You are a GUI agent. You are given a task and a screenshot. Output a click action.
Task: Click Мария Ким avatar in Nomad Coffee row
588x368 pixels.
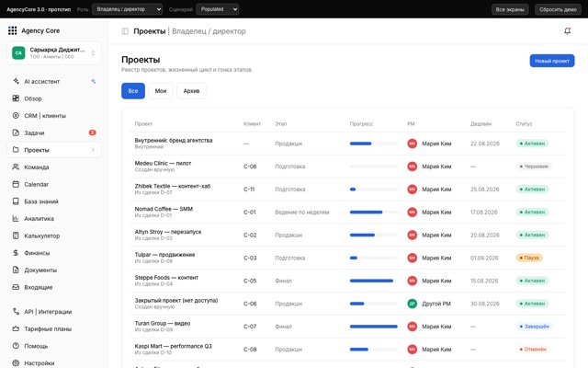pos(413,213)
